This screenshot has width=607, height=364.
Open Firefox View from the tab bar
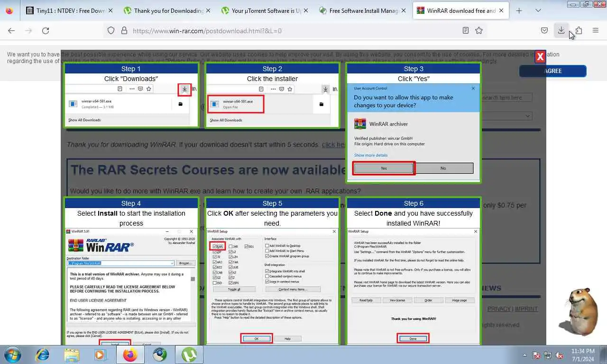coord(9,10)
